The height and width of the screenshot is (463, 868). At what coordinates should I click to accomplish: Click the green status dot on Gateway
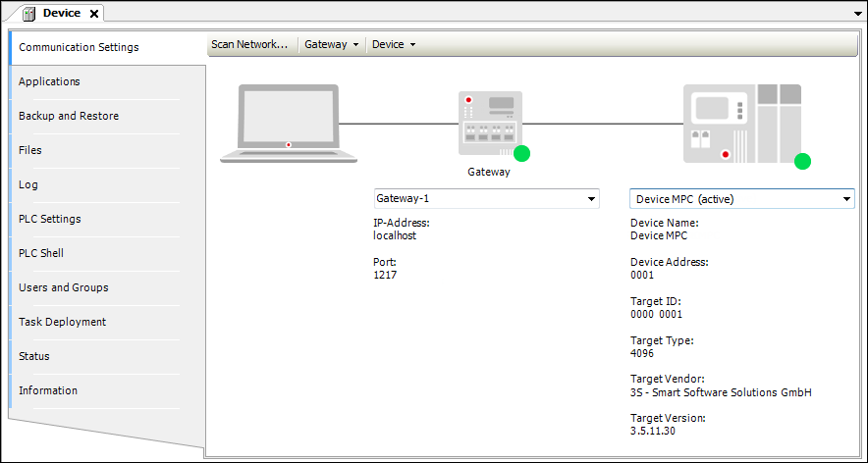[x=522, y=153]
